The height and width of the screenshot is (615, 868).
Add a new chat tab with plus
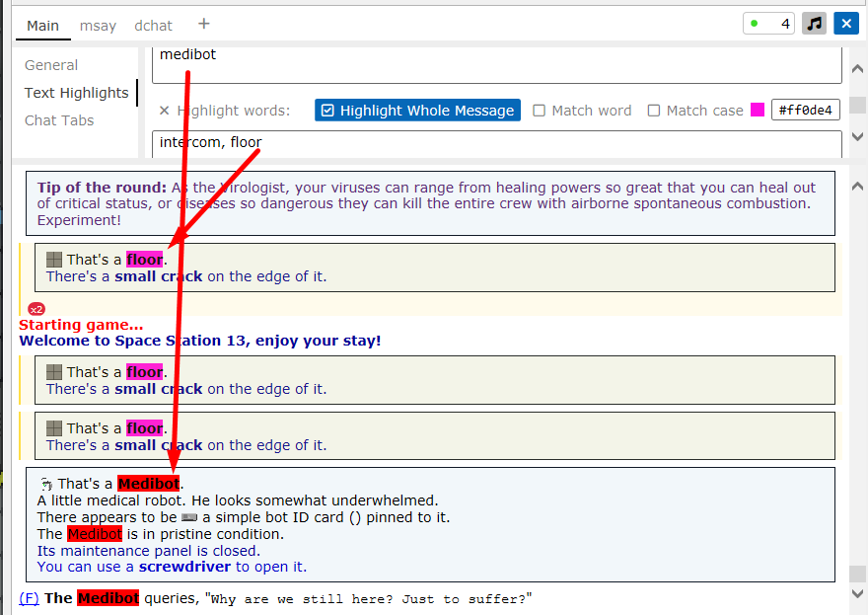coord(204,24)
